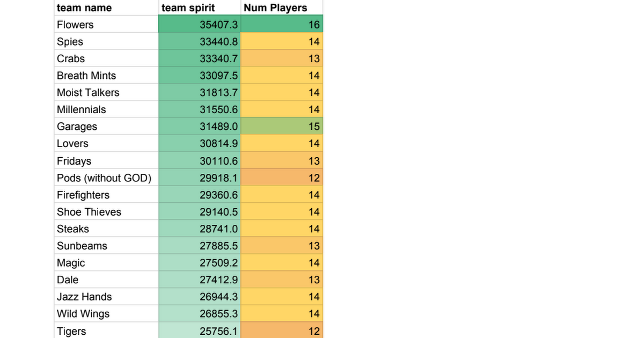The width and height of the screenshot is (644, 338).
Task: Select the Fridays spirit value 30110.6
Action: 200,161
